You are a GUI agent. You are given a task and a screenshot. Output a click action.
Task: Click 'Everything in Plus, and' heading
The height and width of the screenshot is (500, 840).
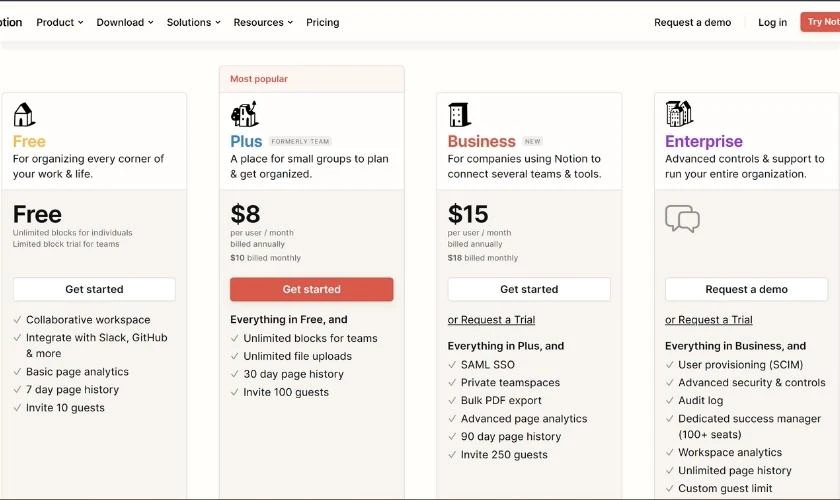point(506,346)
